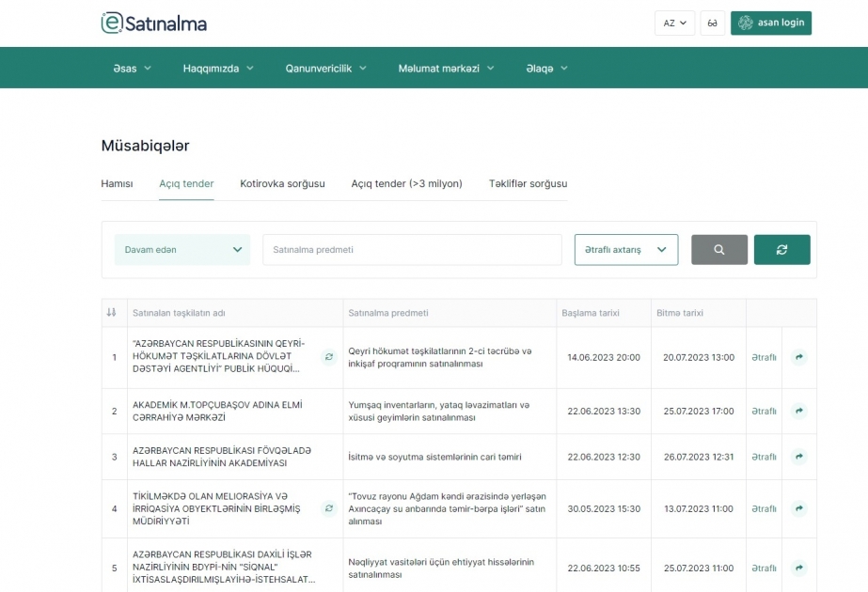Click 'İsitmə və soyutma sistemlərinin cari təmiri' text
The width and height of the screenshot is (868, 592).
tap(434, 457)
